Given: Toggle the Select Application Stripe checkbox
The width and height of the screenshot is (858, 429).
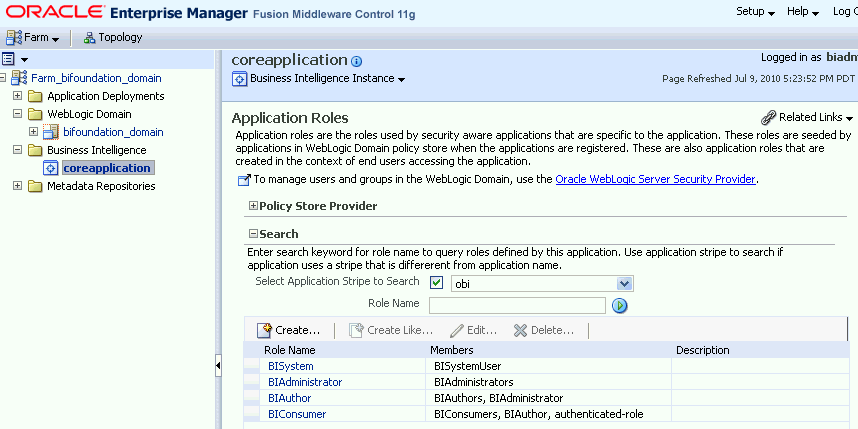Looking at the screenshot, I should [x=436, y=283].
